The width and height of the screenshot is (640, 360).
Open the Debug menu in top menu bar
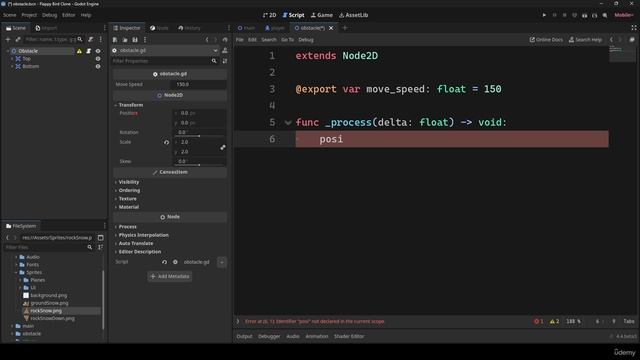[x=49, y=15]
